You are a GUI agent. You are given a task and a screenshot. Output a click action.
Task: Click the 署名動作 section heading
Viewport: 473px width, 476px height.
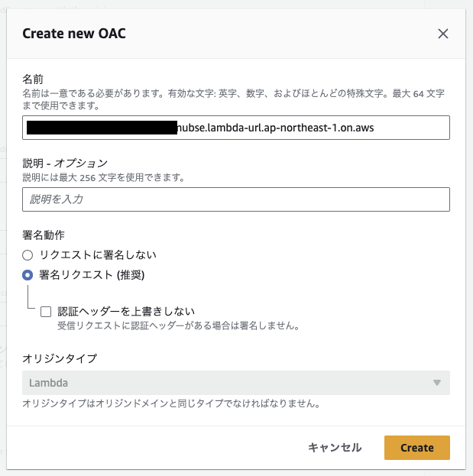coord(44,235)
